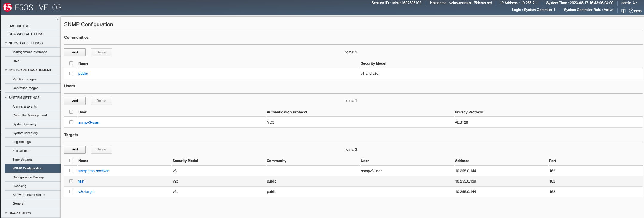The width and height of the screenshot is (644, 218).
Task: Open Controller Images page
Action: coord(25,88)
